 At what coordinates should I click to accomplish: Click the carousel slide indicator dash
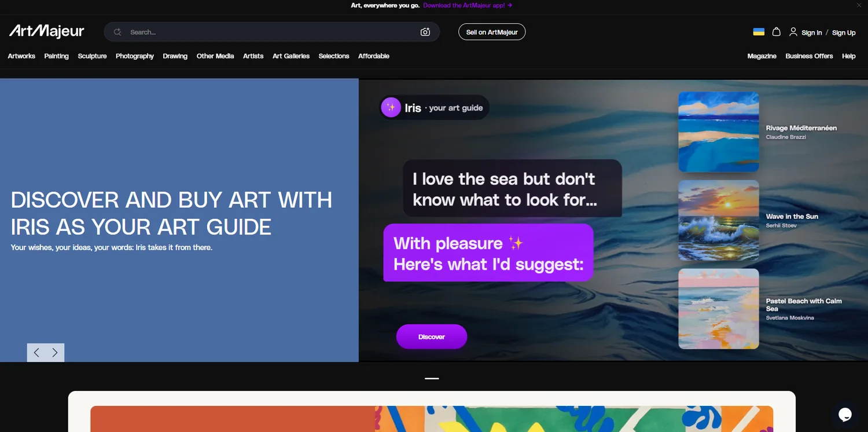432,378
